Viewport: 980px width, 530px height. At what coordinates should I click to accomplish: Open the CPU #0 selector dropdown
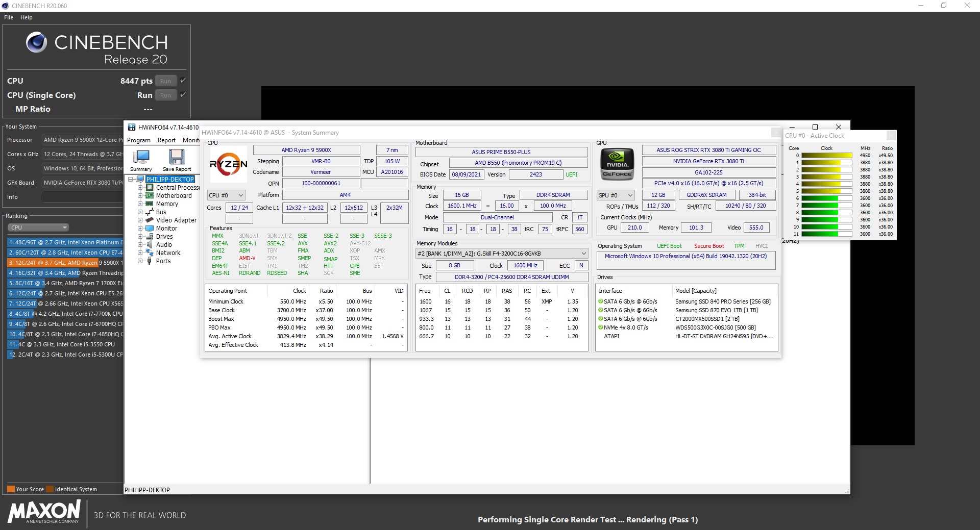coord(226,195)
